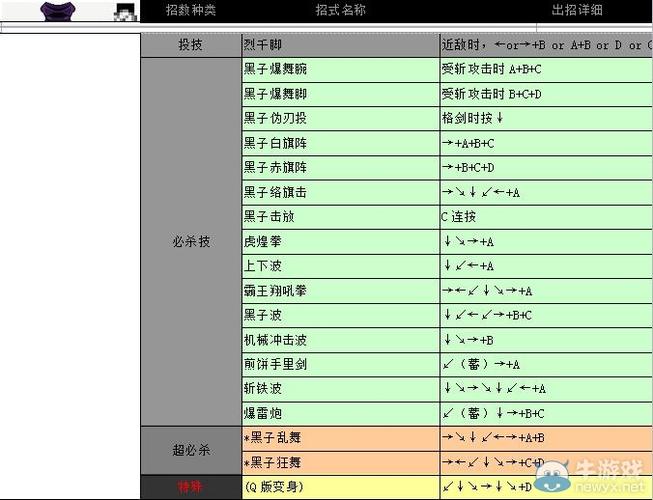
Task: Click the 虎煌拳 move entry
Action: (262, 242)
